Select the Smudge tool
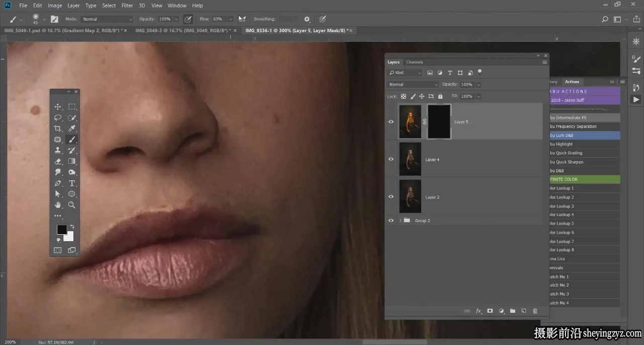The height and width of the screenshot is (345, 644). coord(58,172)
